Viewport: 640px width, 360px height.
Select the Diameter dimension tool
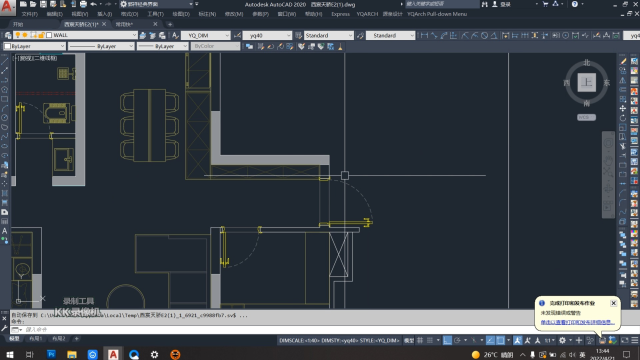coord(484,36)
